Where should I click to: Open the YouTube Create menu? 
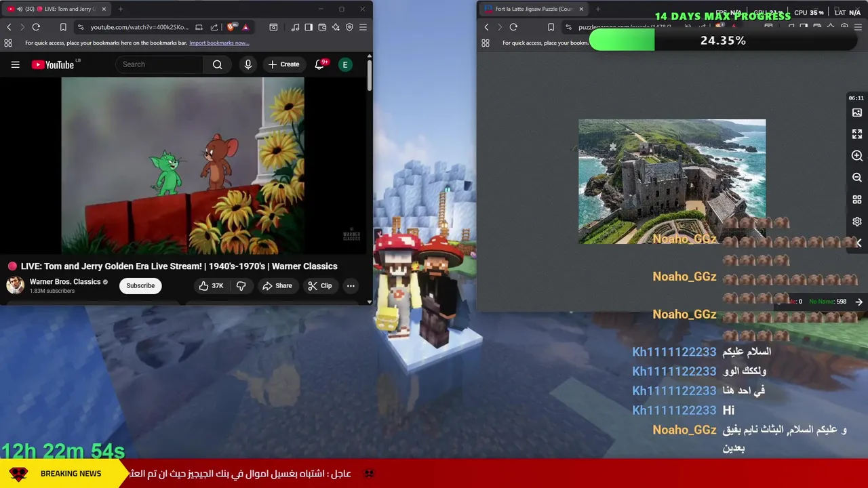[283, 64]
